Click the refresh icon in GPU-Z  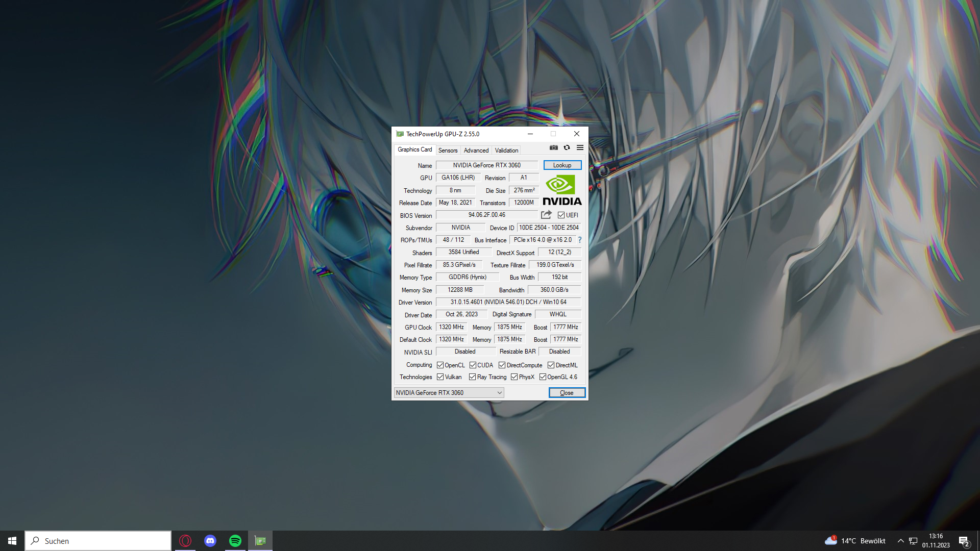[x=567, y=147]
